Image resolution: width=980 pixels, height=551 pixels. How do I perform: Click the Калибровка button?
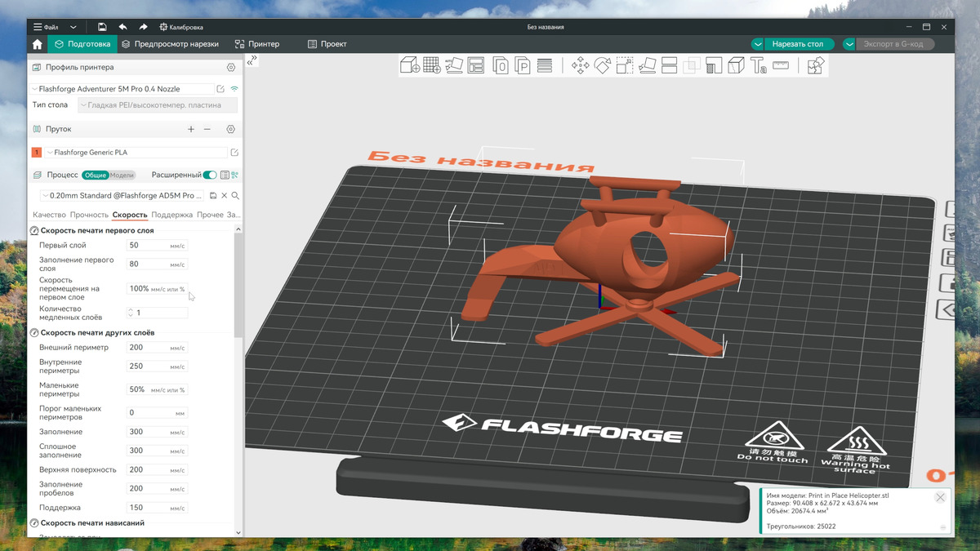181,27
